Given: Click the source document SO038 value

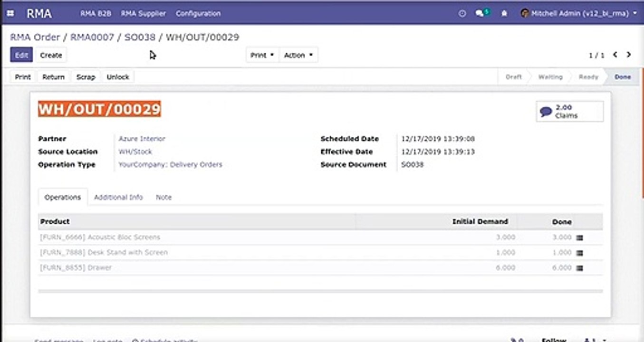Looking at the screenshot, I should (412, 164).
